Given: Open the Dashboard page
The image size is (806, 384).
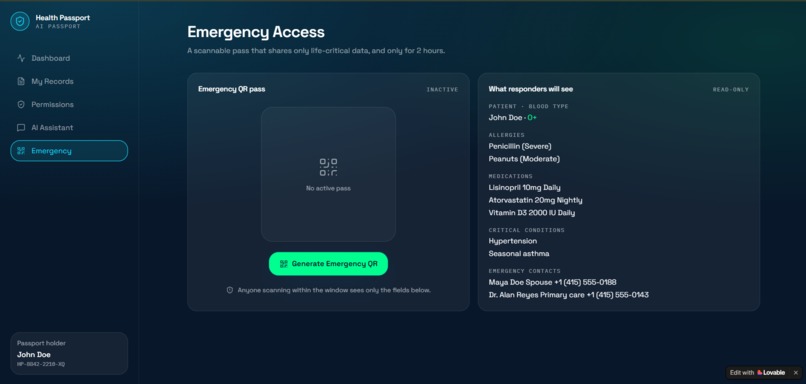Looking at the screenshot, I should [69, 58].
